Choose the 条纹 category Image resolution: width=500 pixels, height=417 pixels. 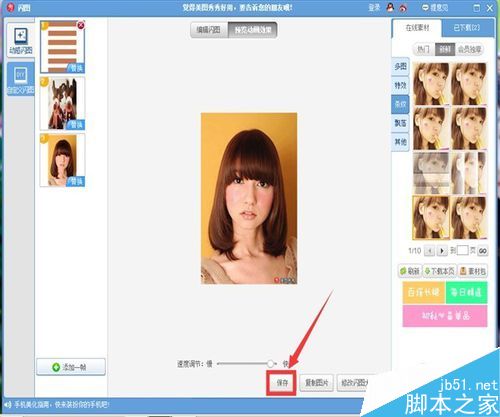point(400,104)
